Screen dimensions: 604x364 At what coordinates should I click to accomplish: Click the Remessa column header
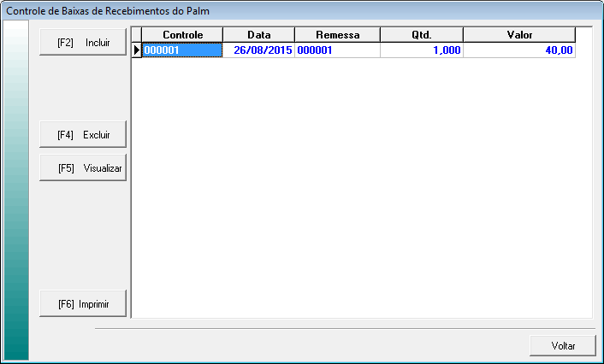tap(337, 35)
